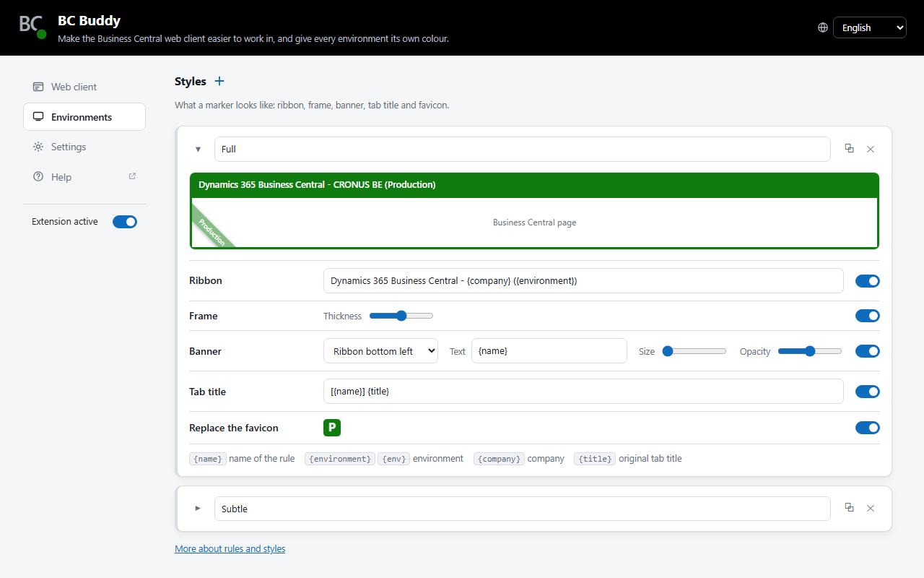
Task: Adjust the Banner Opacity slider
Action: click(x=810, y=351)
